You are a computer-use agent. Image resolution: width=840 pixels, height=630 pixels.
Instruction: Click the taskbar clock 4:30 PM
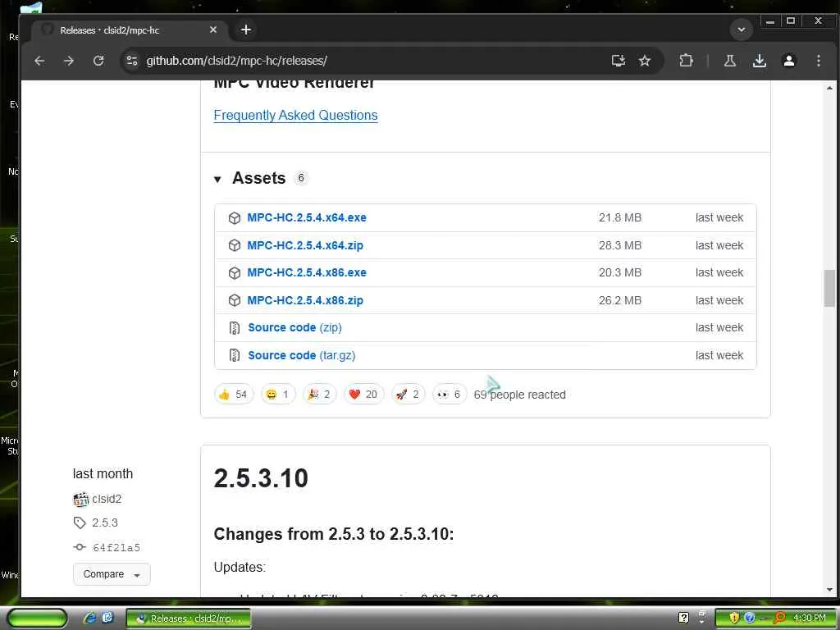click(x=810, y=618)
